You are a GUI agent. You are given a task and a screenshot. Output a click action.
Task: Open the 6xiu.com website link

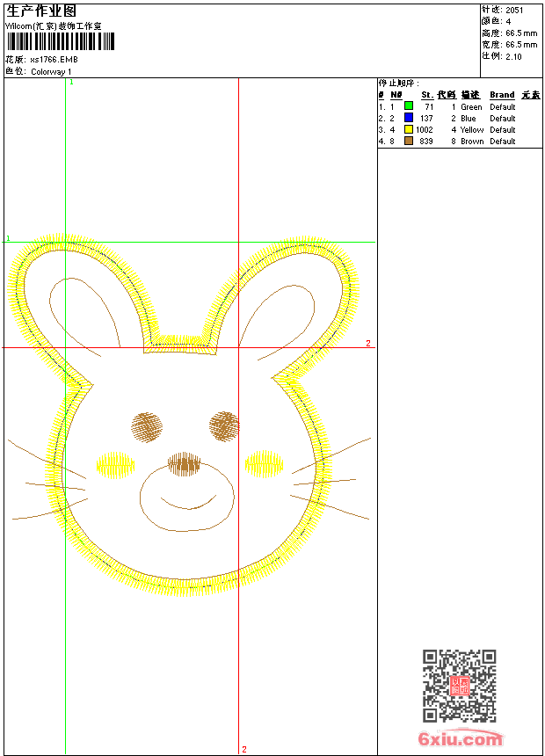(460, 739)
